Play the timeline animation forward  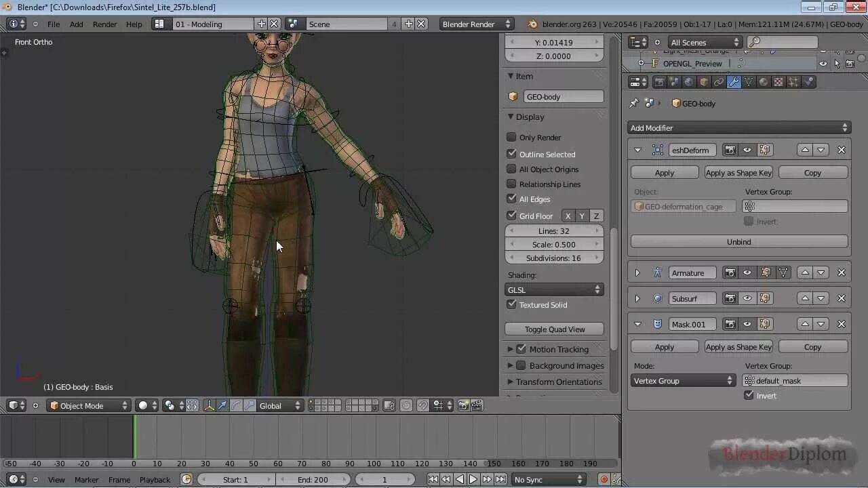(473, 479)
